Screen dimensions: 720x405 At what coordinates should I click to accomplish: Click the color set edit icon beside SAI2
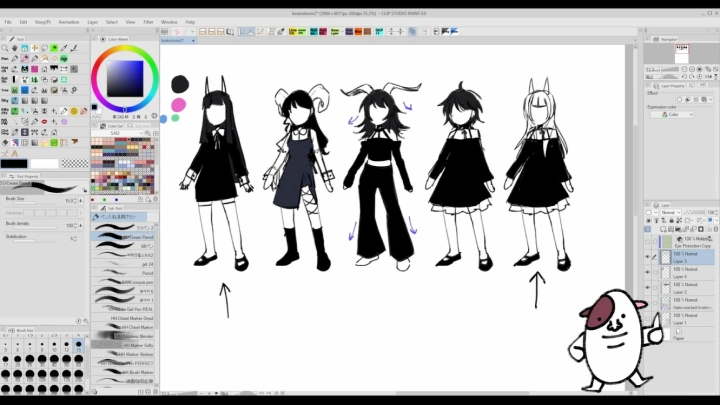click(x=148, y=133)
